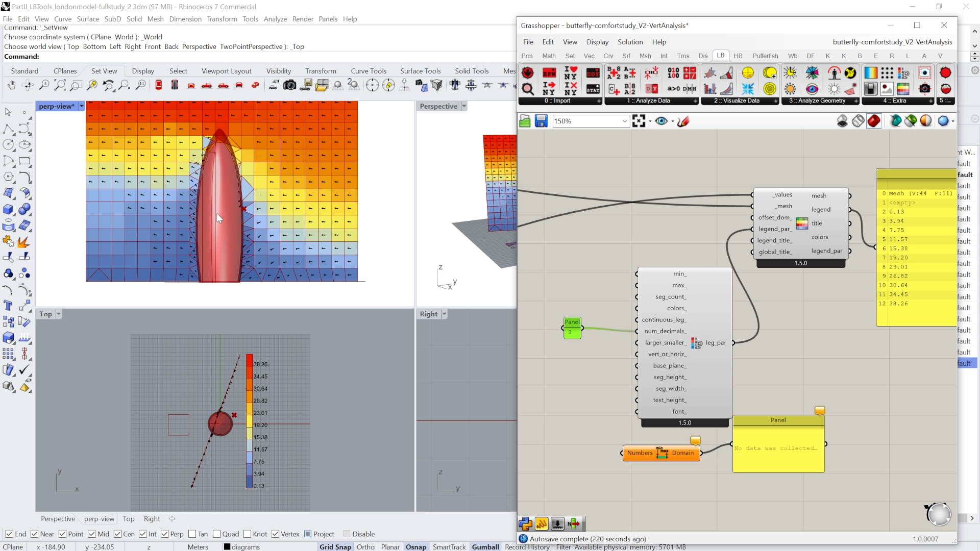Viewport: 980px width, 551px height.
Task: Toggle the Gumball status bar button
Action: point(485,547)
